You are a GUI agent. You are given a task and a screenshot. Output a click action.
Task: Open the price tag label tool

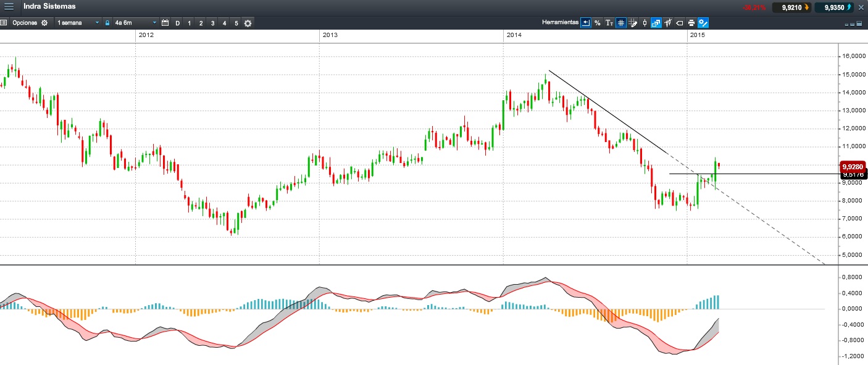tap(680, 23)
